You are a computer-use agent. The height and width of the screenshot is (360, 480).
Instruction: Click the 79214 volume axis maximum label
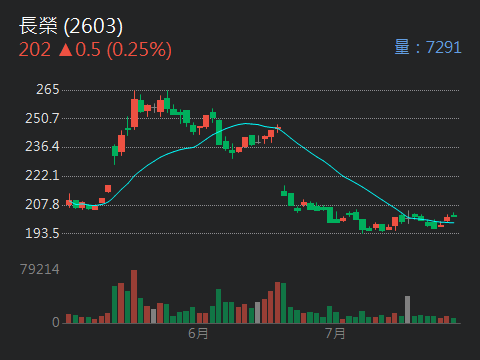pyautogui.click(x=40, y=269)
